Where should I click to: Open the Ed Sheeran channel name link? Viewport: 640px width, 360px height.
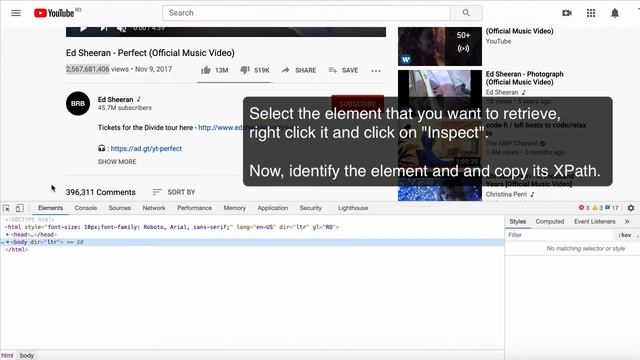(x=116, y=100)
